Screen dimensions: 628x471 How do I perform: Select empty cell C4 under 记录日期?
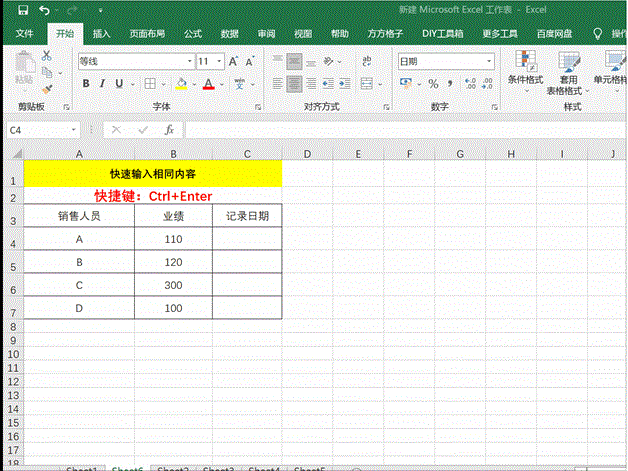(x=247, y=239)
